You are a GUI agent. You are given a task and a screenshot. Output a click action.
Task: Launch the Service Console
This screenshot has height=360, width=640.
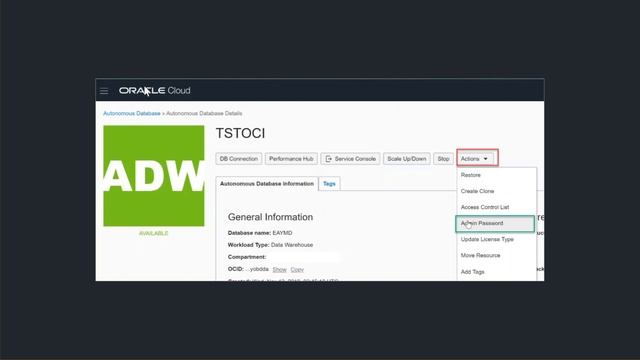pyautogui.click(x=351, y=159)
